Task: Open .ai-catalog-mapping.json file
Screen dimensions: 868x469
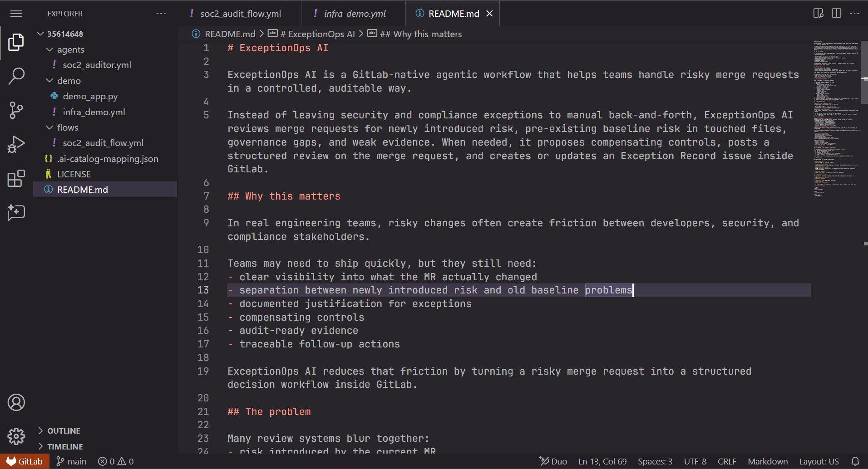Action: (105, 159)
